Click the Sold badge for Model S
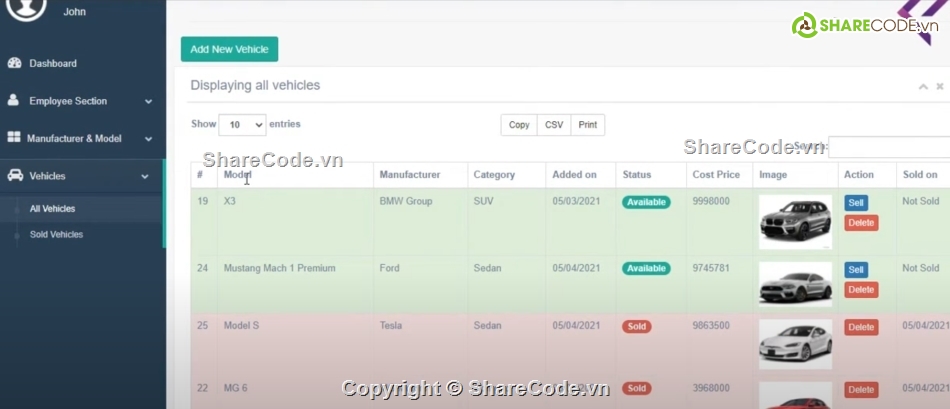Screen dimensions: 950x409 [637, 327]
